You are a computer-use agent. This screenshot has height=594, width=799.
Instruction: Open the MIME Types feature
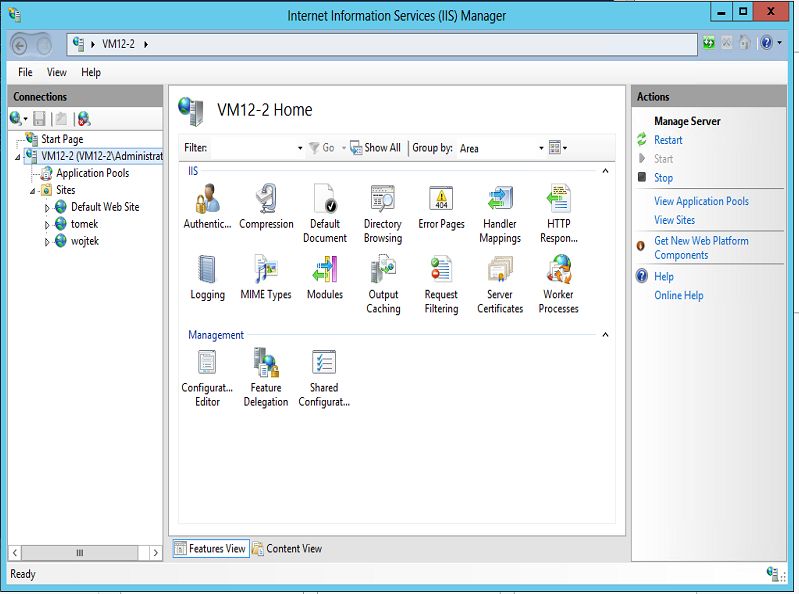(266, 278)
